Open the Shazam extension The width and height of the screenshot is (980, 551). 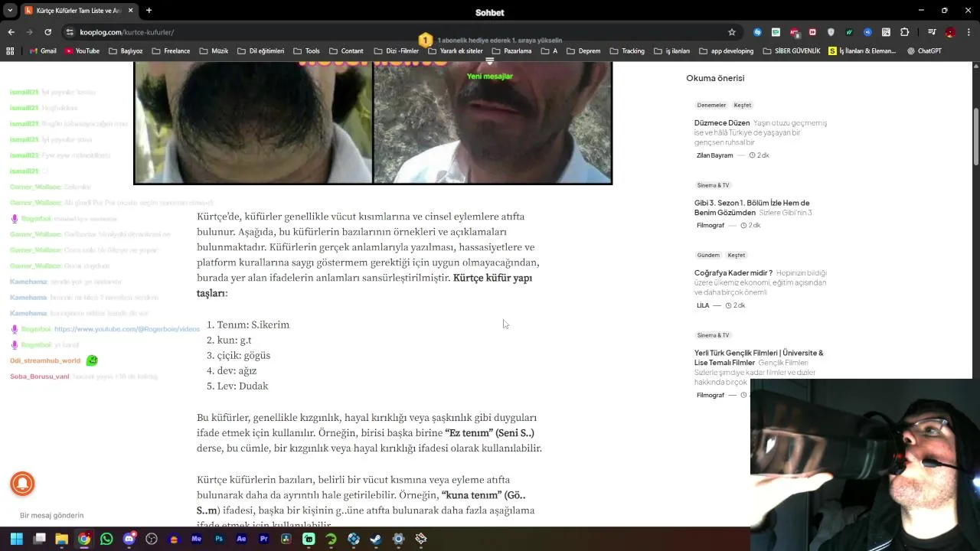757,32
